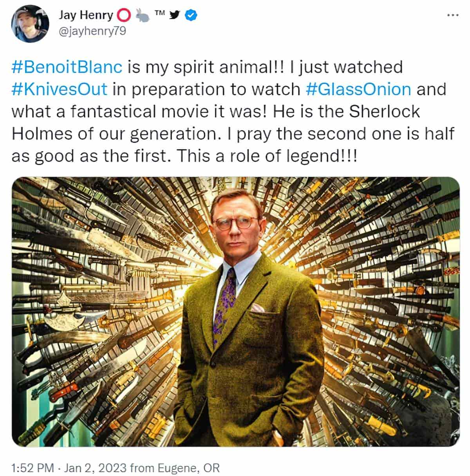Click the 'Sherlock Holmes of our generation' sentence
This screenshot has width=470, height=476.
point(216,123)
